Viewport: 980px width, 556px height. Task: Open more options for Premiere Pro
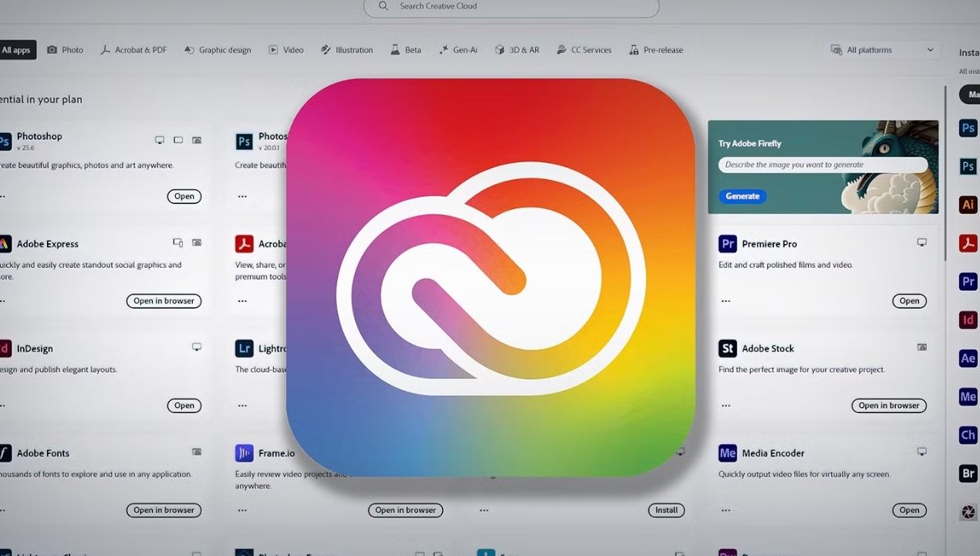[725, 301]
